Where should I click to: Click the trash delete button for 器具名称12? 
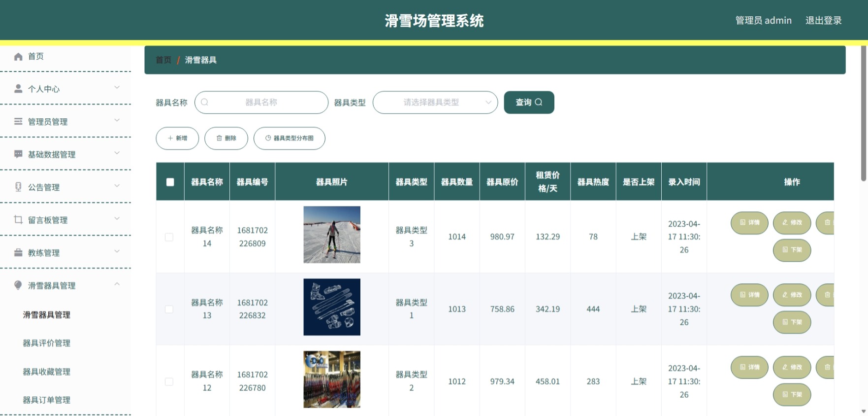click(825, 367)
